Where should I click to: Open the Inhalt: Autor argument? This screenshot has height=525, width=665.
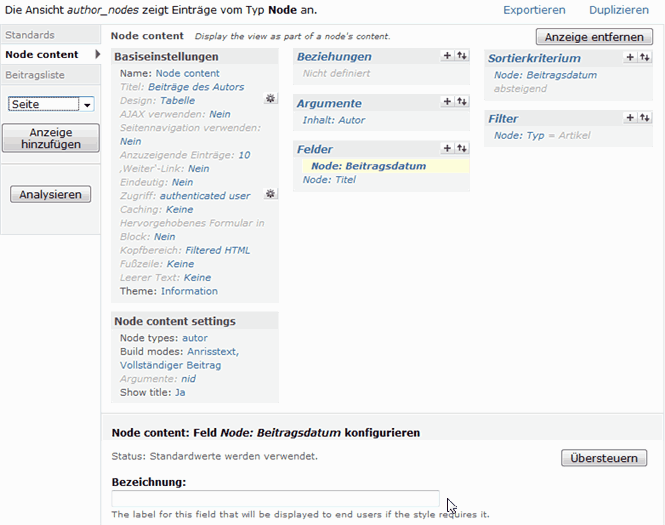click(334, 120)
